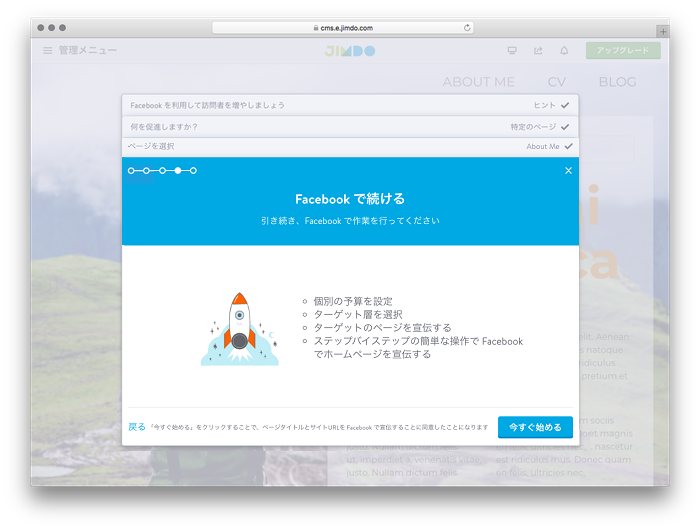700x530 pixels.
Task: Open a new browser tab plus button
Action: [663, 32]
